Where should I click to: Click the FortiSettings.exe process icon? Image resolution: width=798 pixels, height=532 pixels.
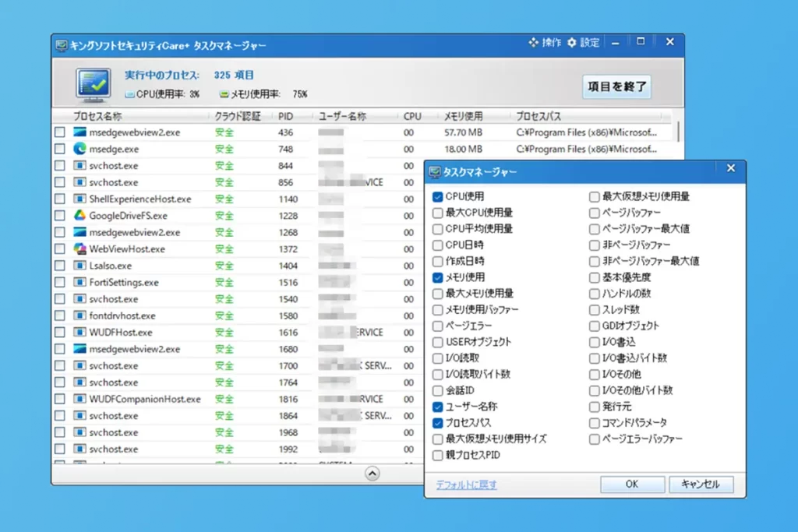point(80,282)
